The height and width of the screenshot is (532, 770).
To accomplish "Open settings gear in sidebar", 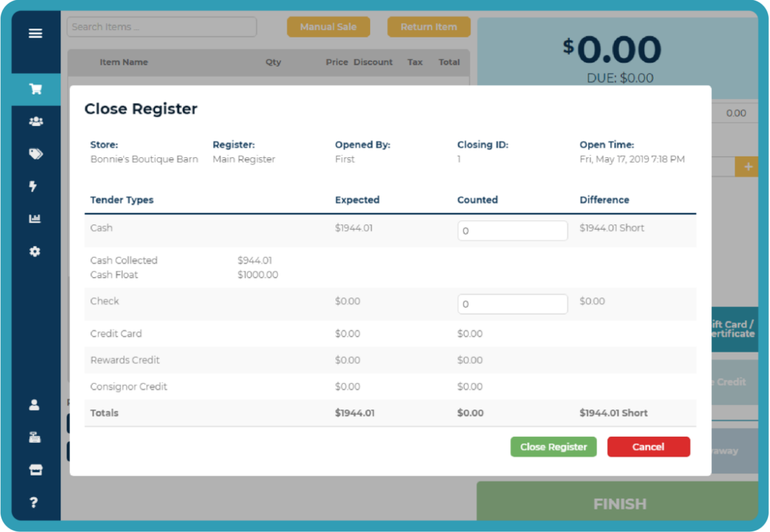I will tap(35, 252).
